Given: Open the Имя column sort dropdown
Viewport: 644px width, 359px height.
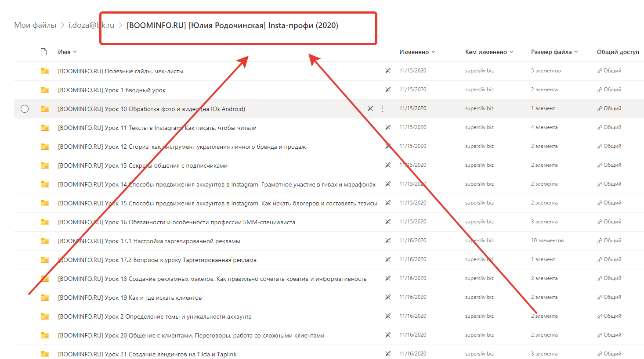Looking at the screenshot, I should pos(67,52).
